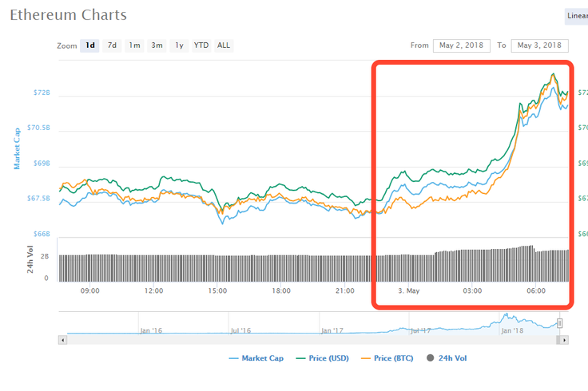Select the 3m zoom range

157,45
